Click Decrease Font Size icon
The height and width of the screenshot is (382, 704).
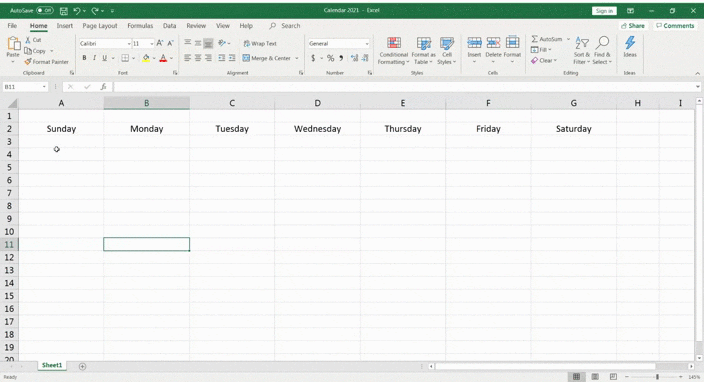170,44
